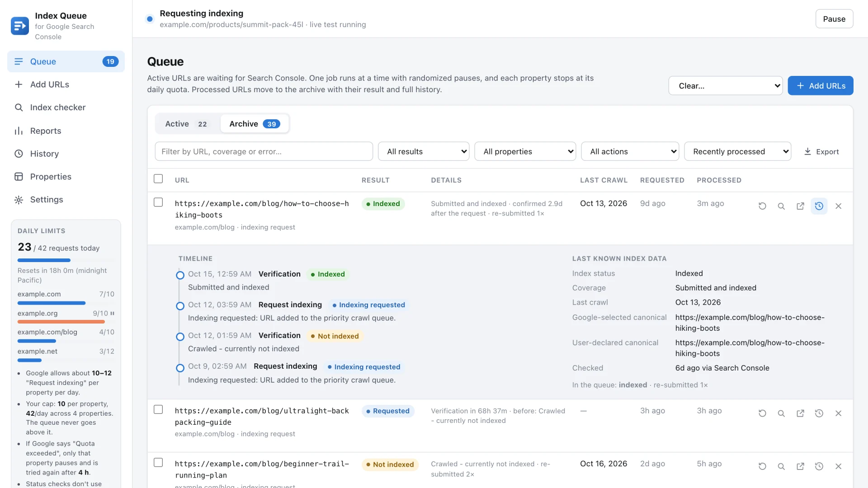
Task: Toggle the select-all checkbox in header
Action: tap(158, 179)
